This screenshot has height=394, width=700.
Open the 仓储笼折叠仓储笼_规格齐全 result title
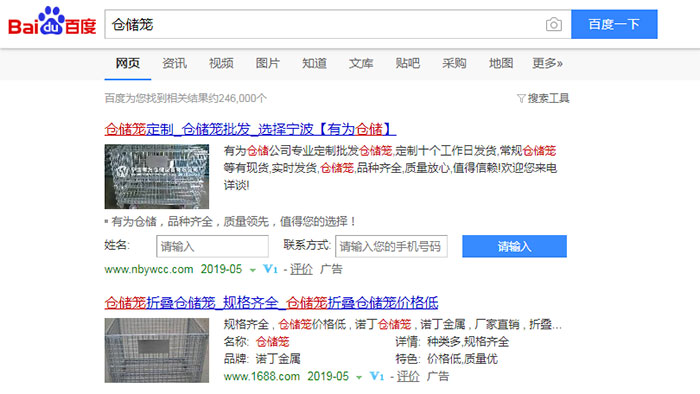click(x=271, y=303)
